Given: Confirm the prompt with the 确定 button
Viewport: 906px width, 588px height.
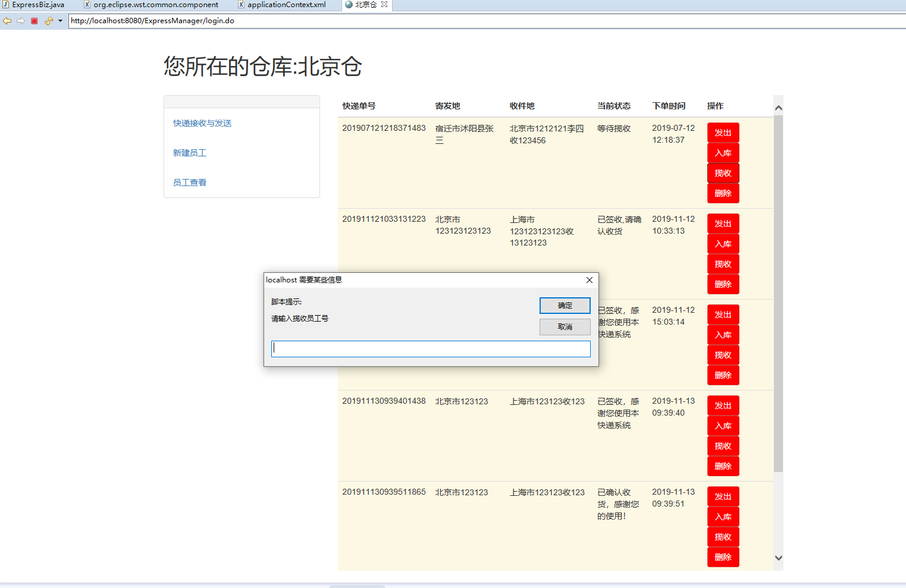Looking at the screenshot, I should tap(564, 305).
